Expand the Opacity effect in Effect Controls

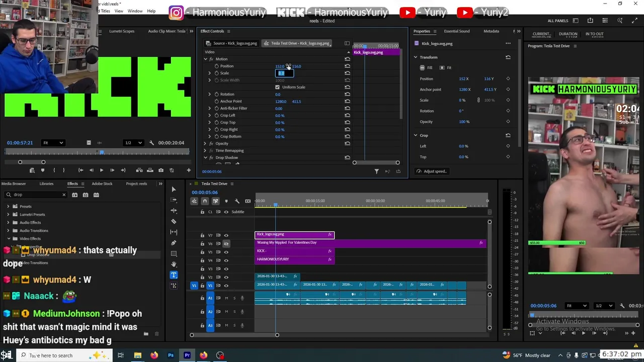click(x=205, y=143)
